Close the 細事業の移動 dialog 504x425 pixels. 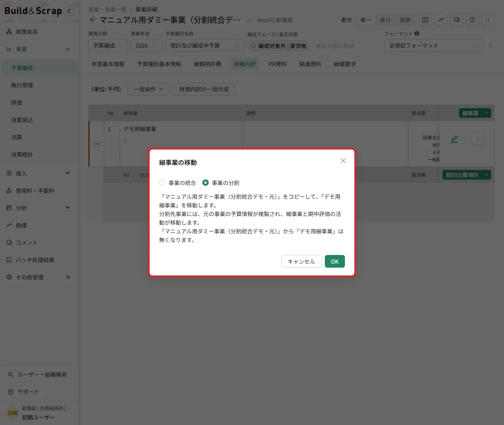click(343, 161)
